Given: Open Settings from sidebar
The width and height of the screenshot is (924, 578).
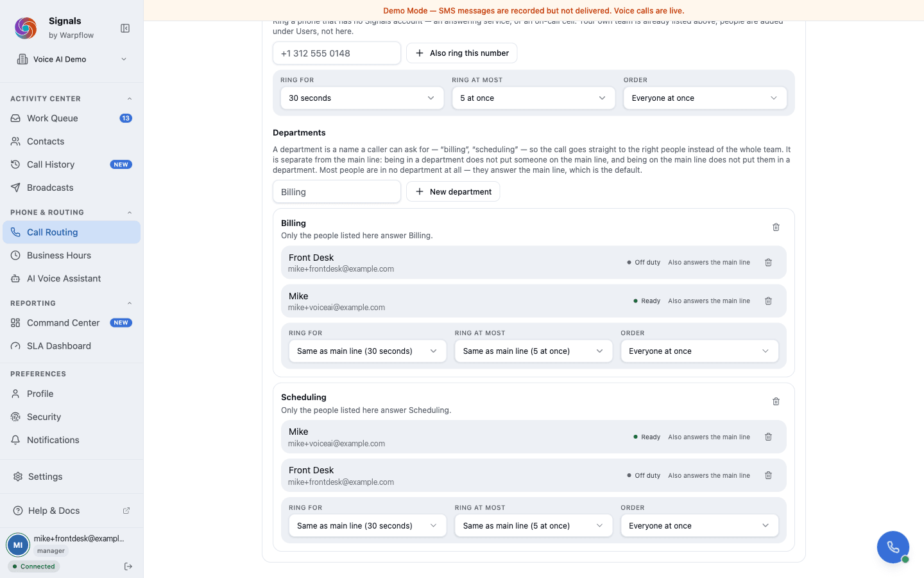Looking at the screenshot, I should click(x=72, y=477).
